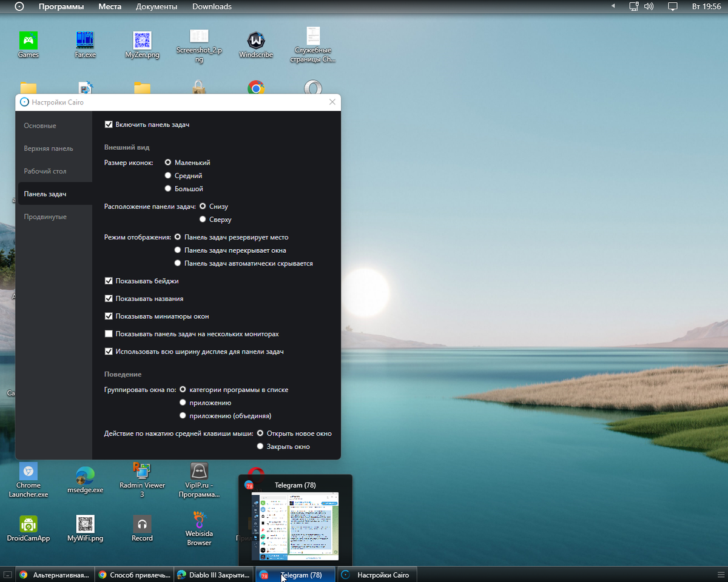Viewport: 728px width, 582px height.
Task: Toggle Использовать всю ширину дисплея checkbox
Action: click(109, 351)
